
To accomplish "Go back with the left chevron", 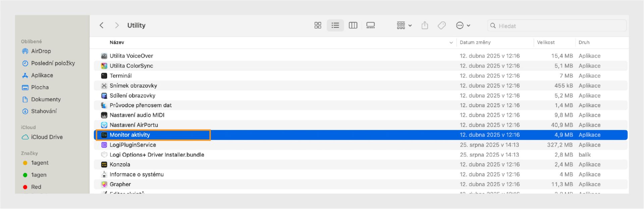I will 102,26.
